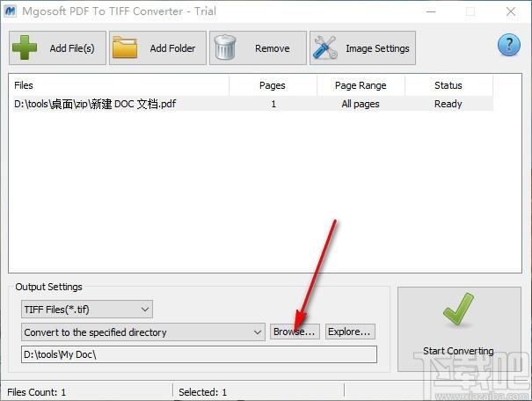This screenshot has height=401, width=532.
Task: Click the Remove button label
Action: coord(272,48)
